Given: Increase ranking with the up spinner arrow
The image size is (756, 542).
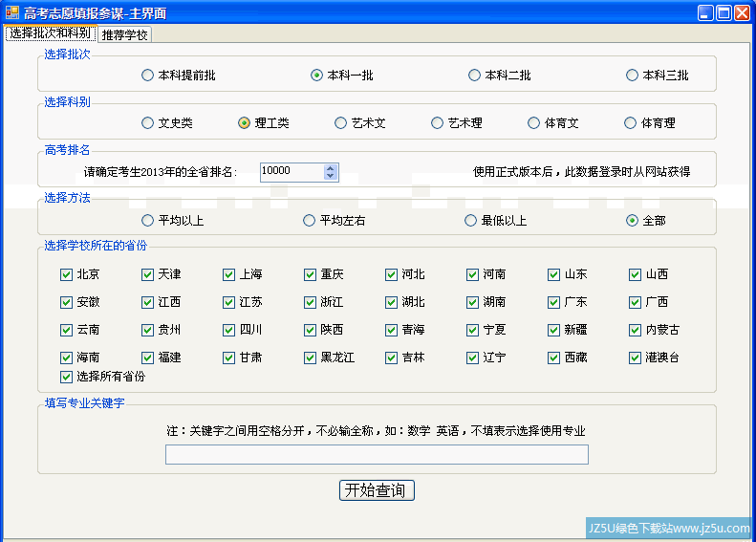Looking at the screenshot, I should point(331,168).
